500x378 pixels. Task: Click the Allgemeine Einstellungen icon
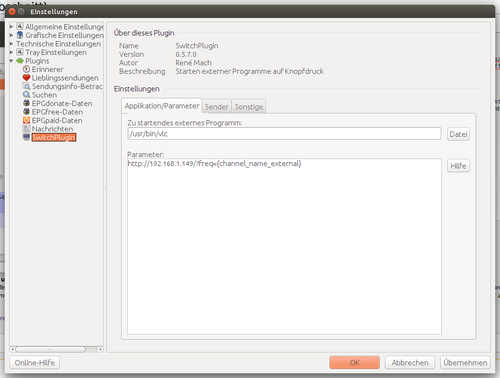coord(20,26)
